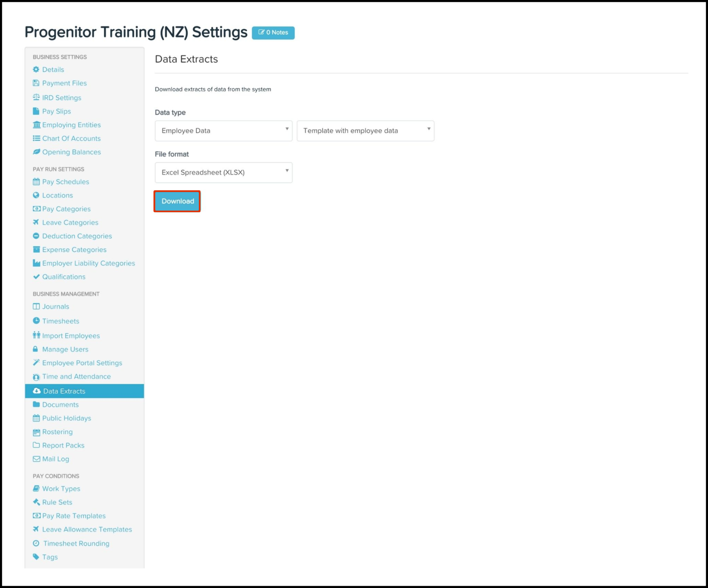Click the IRD Settings scales icon

tap(36, 98)
